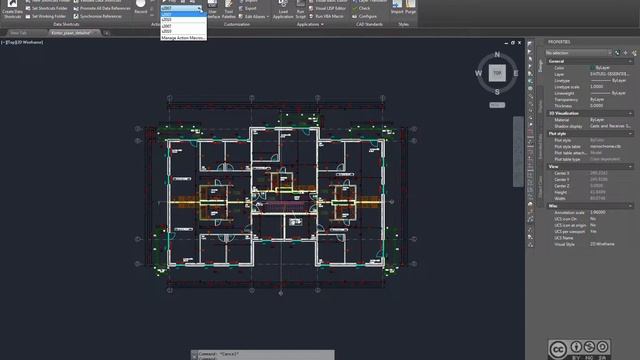Viewport: 640px width, 360px height.
Task: Open the Visual LISP Editor
Action: click(x=331, y=8)
